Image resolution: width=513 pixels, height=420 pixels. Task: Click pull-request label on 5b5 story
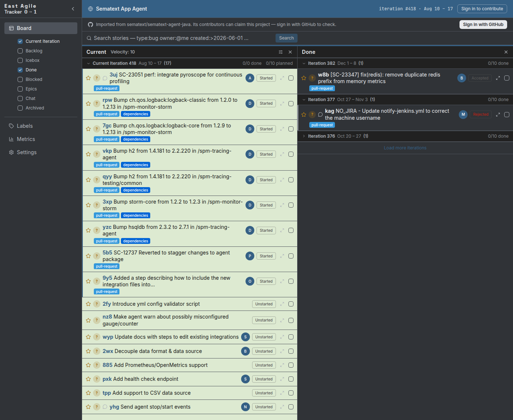pos(107,267)
